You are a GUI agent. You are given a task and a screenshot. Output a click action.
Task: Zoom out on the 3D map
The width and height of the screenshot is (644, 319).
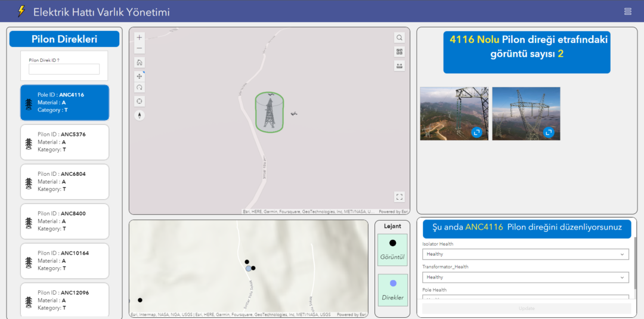point(139,48)
